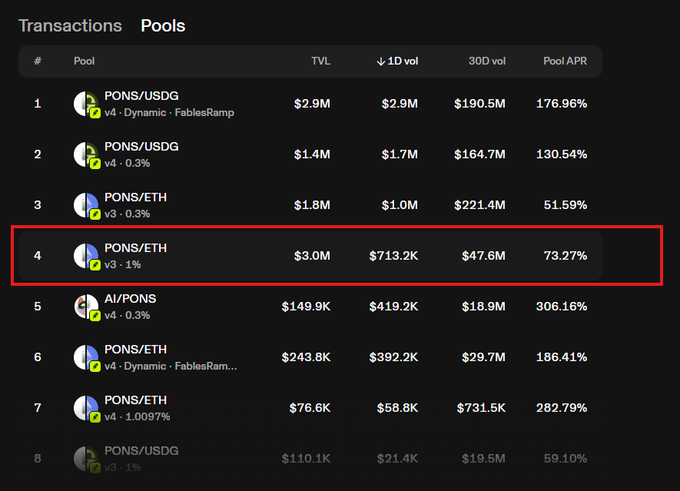
Task: Click the $29.7M 30D volume value
Action: 484,357
